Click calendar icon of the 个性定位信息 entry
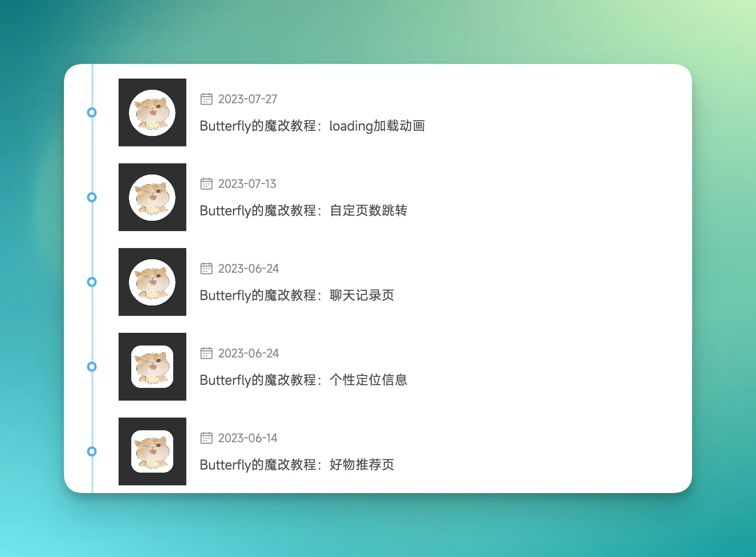Image resolution: width=756 pixels, height=557 pixels. (206, 353)
